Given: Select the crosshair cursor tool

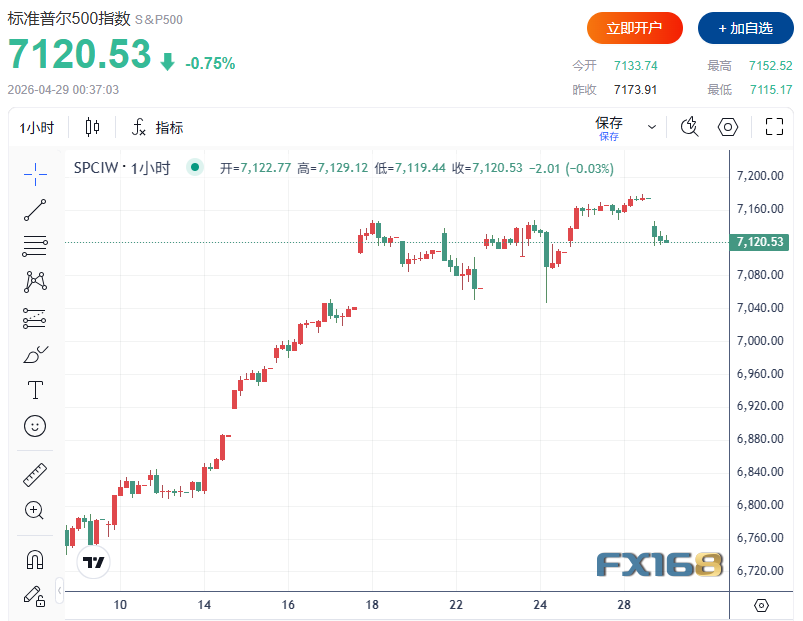Looking at the screenshot, I should point(35,172).
